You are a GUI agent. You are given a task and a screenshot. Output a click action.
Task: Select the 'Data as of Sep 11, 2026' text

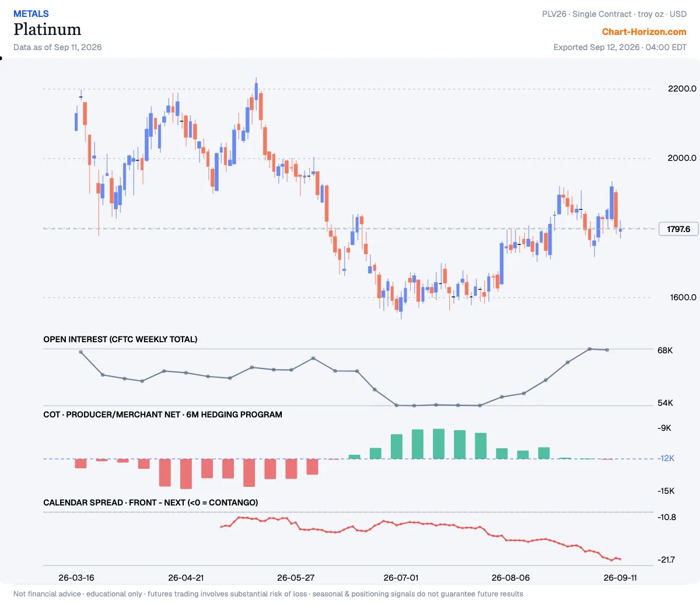pos(58,47)
